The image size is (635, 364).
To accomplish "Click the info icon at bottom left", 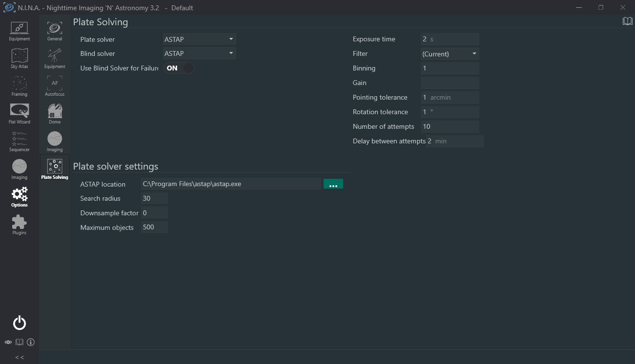I will click(x=31, y=342).
